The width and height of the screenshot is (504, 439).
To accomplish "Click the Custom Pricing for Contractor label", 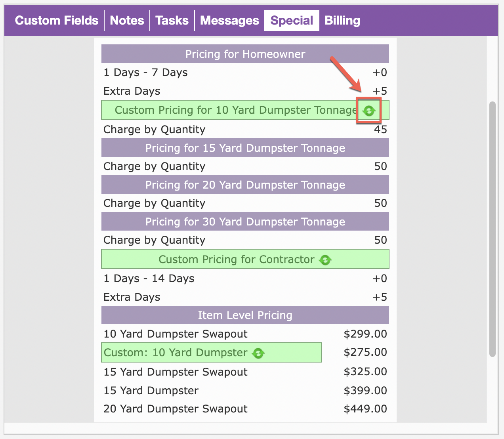I will tap(236, 260).
